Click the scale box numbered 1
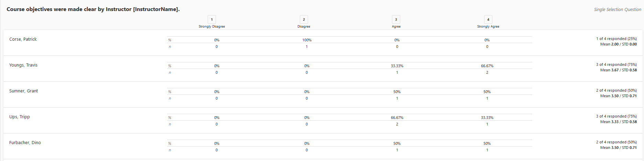The image size is (644, 161). pyautogui.click(x=212, y=19)
